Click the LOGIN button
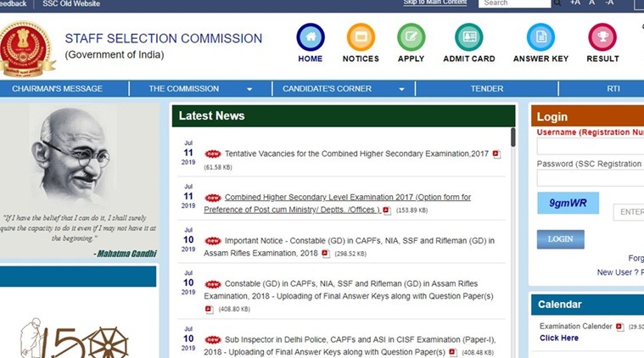The height and width of the screenshot is (358, 644). tap(560, 239)
